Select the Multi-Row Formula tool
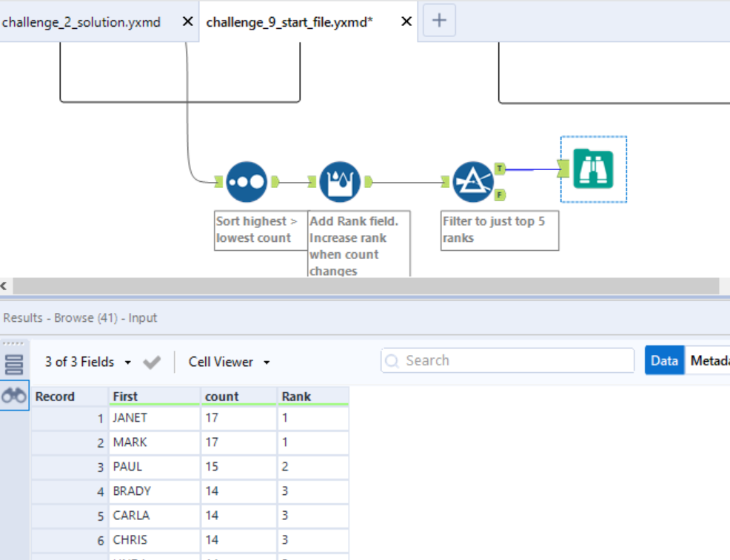Viewport: 730px width, 560px height. (340, 181)
